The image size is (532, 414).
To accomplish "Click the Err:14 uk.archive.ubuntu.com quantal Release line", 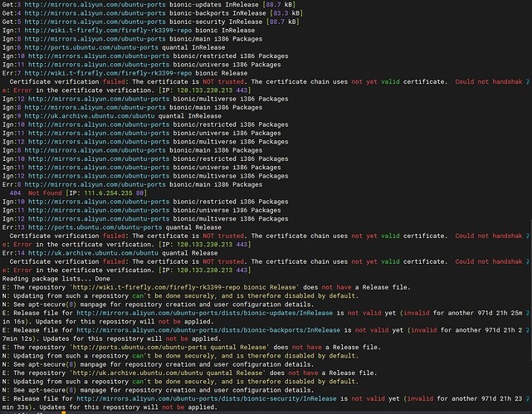I will [110, 253].
